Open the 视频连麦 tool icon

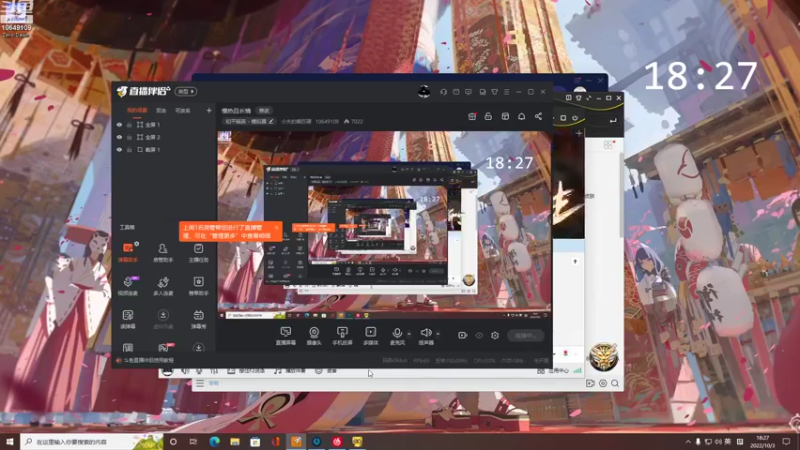128,286
